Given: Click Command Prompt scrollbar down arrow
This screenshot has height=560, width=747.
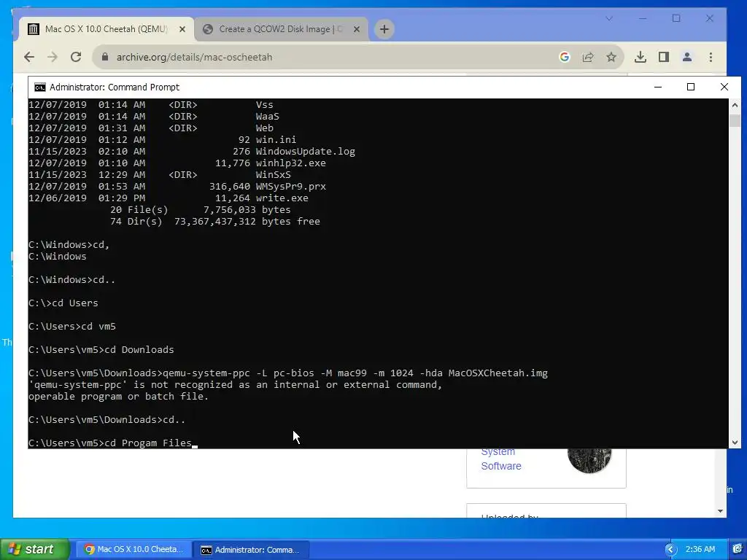Looking at the screenshot, I should [735, 443].
